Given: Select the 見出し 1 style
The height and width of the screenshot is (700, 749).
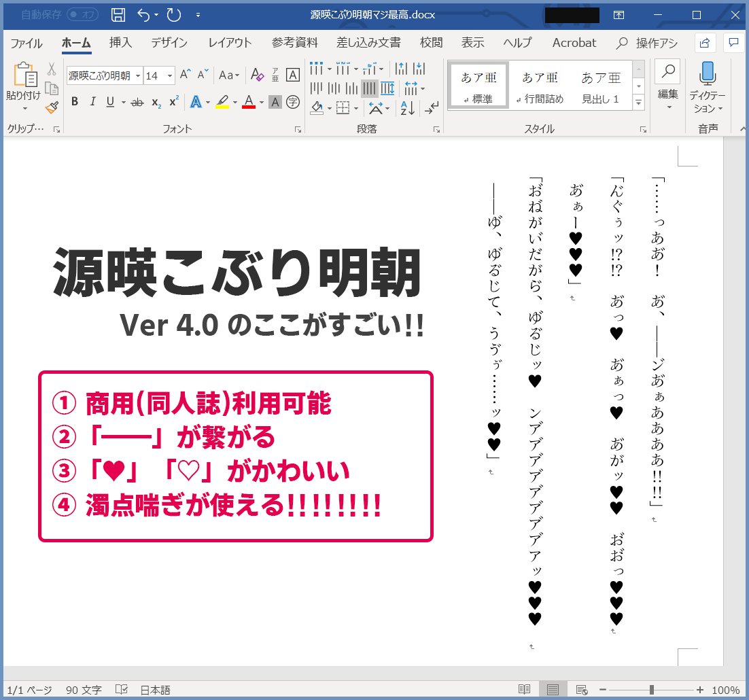Looking at the screenshot, I should tap(600, 85).
